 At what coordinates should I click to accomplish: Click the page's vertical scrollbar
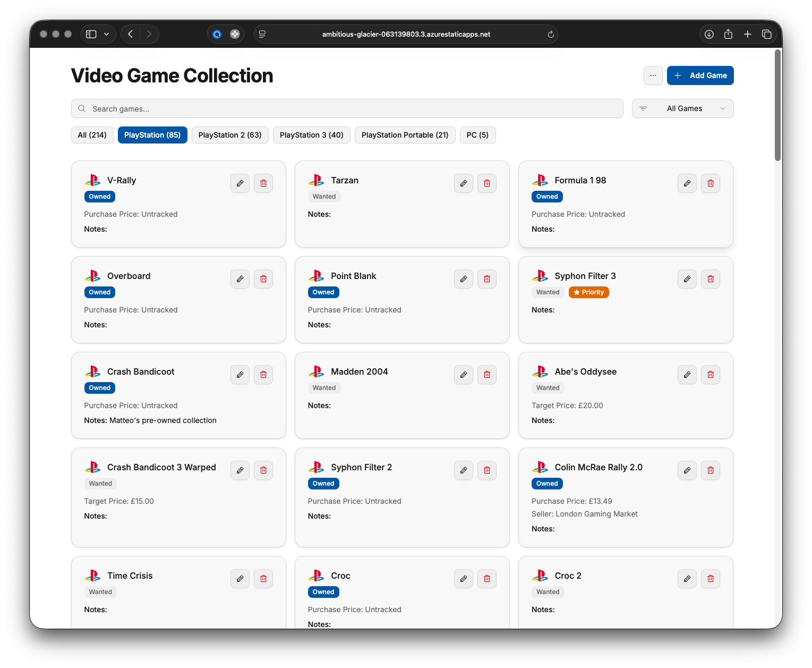tap(777, 106)
